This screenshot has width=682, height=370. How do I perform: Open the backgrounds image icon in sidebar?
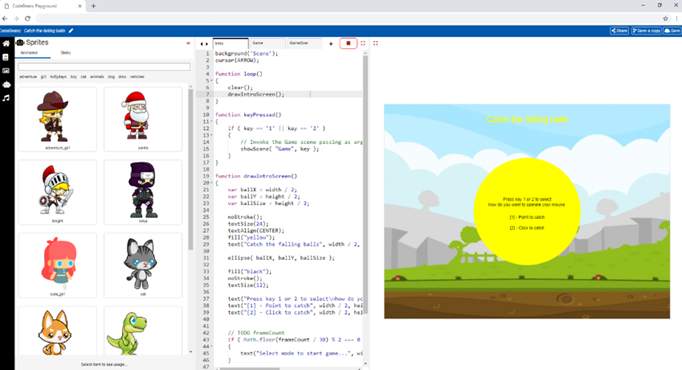click(6, 70)
